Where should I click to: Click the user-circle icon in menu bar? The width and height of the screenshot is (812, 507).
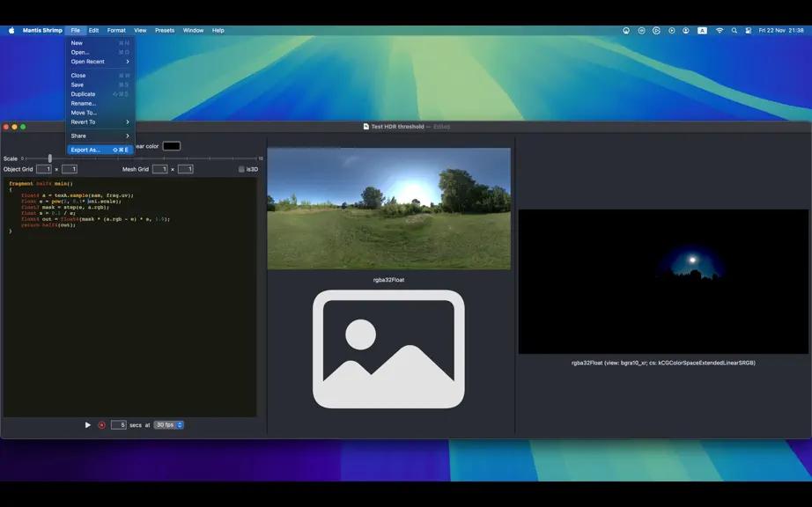[686, 31]
